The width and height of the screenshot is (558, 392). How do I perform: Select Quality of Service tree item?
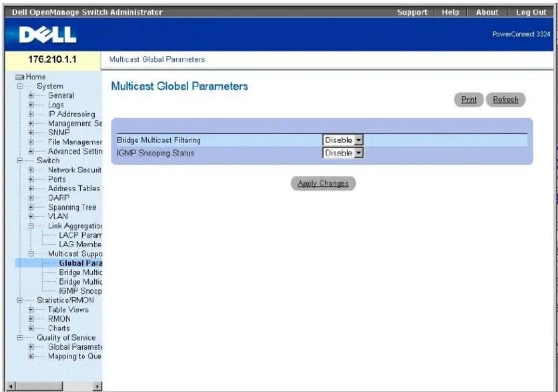pos(66,337)
